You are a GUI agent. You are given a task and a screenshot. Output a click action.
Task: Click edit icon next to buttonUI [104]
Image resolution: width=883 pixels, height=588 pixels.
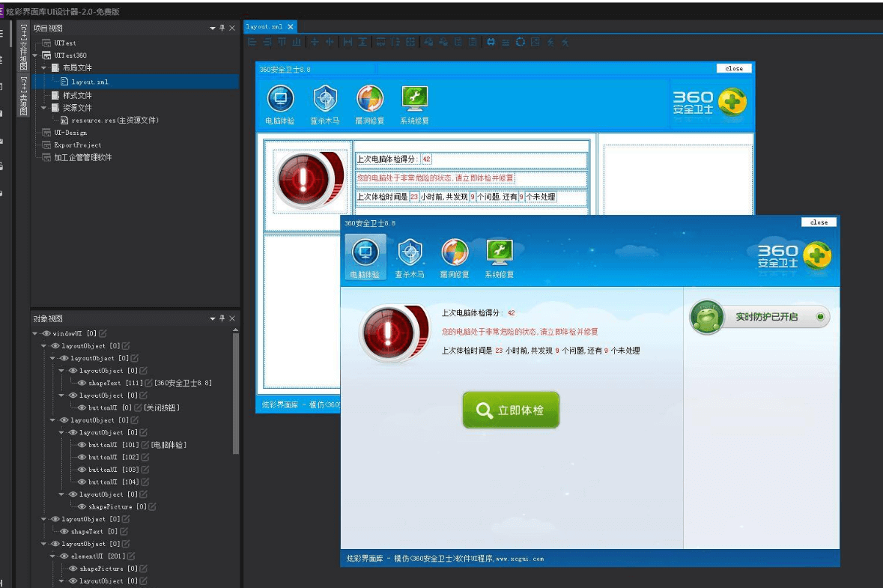coord(145,482)
